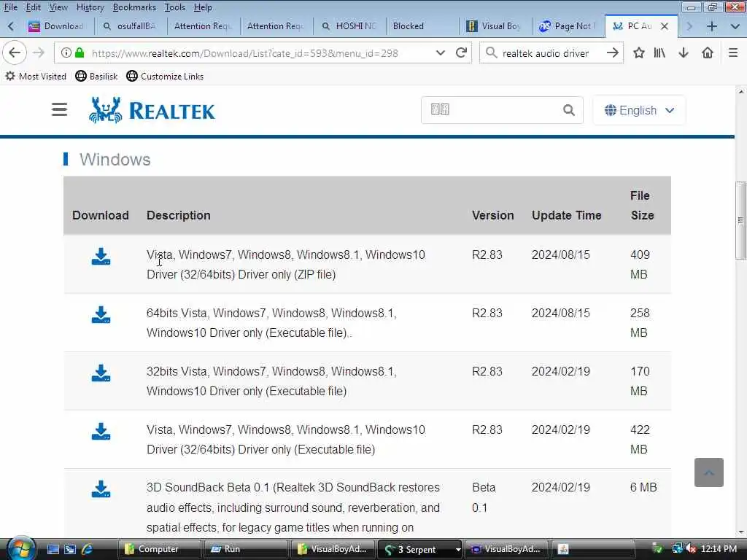Switch to the Visual Boy tab
This screenshot has height=560, width=747.
pyautogui.click(x=495, y=26)
